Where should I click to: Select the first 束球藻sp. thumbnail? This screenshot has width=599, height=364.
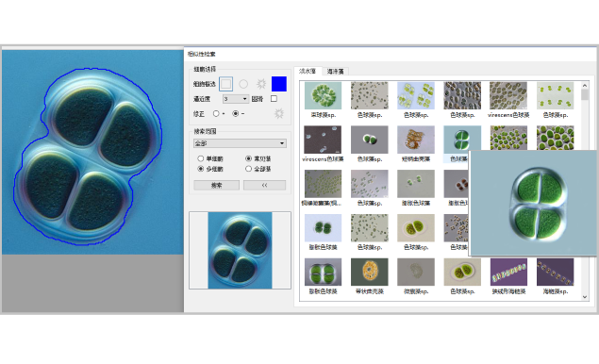click(x=323, y=95)
